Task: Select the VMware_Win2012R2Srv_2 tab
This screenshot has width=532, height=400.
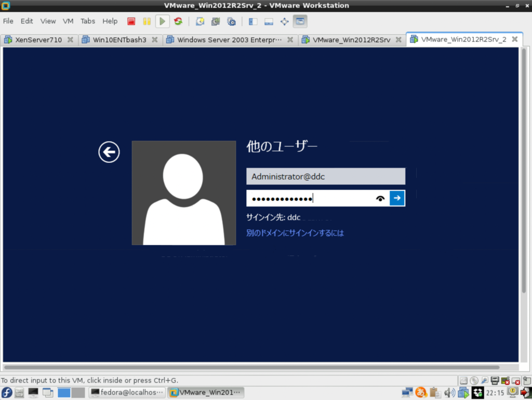Action: [x=463, y=40]
